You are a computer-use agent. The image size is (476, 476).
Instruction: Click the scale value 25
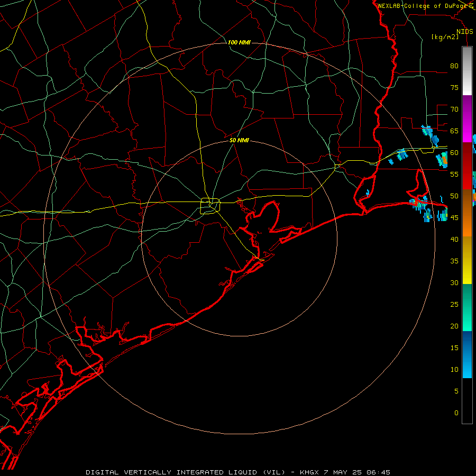point(454,304)
